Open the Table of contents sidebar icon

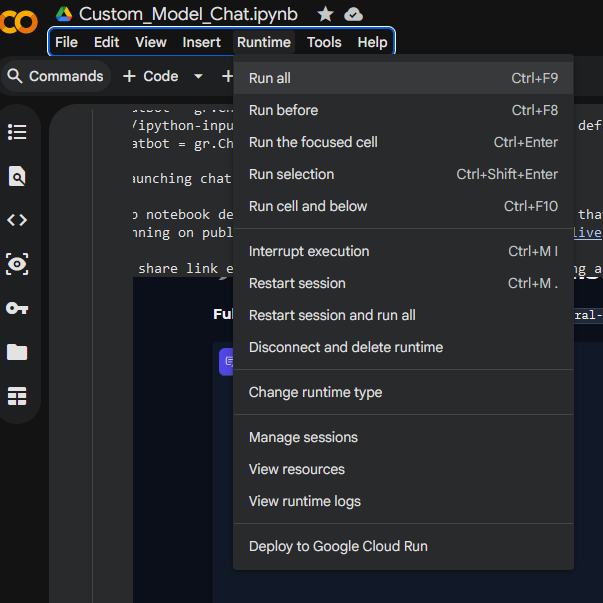17,132
